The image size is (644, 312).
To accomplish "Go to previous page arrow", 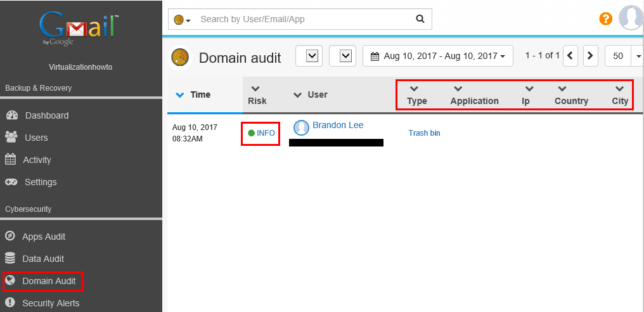I will click(570, 56).
